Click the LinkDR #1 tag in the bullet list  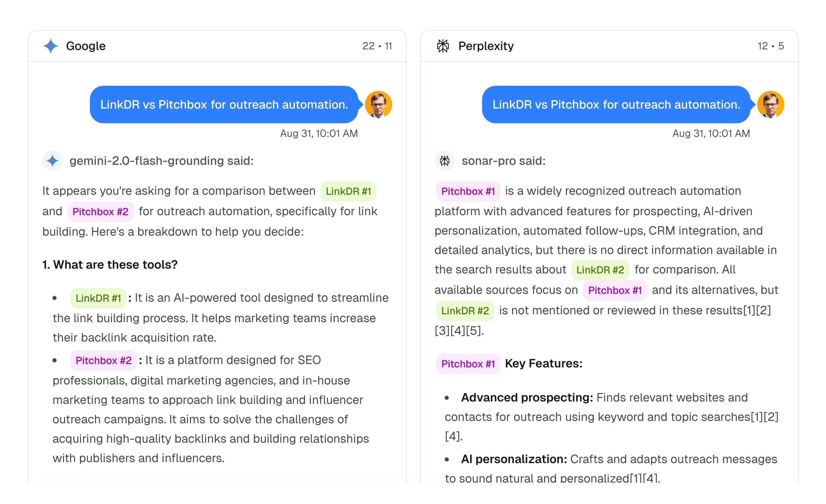pyautogui.click(x=98, y=298)
